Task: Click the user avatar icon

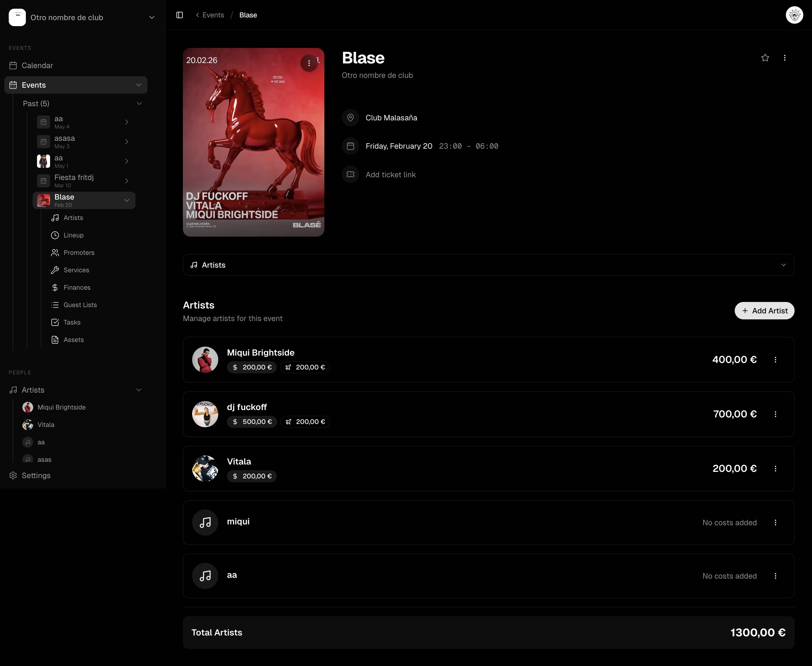Action: tap(794, 15)
